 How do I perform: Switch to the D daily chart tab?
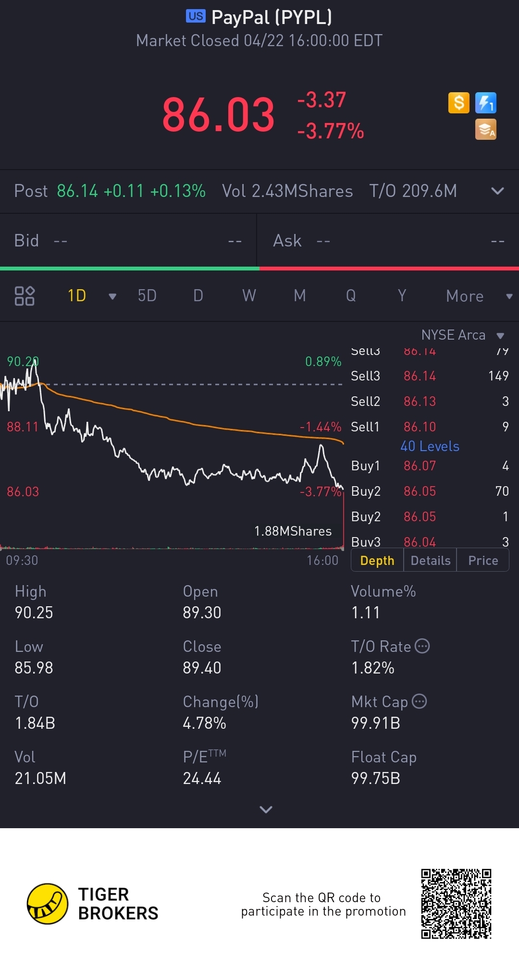tap(198, 295)
